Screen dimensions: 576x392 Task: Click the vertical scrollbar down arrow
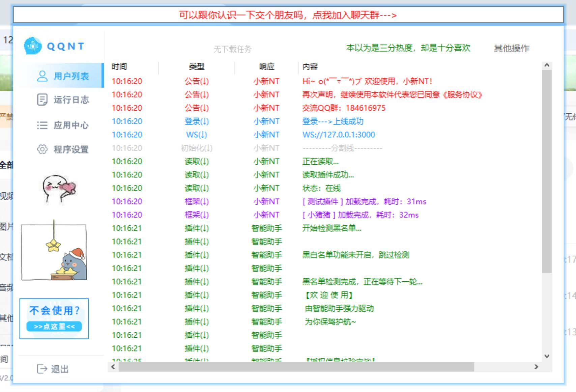(547, 356)
